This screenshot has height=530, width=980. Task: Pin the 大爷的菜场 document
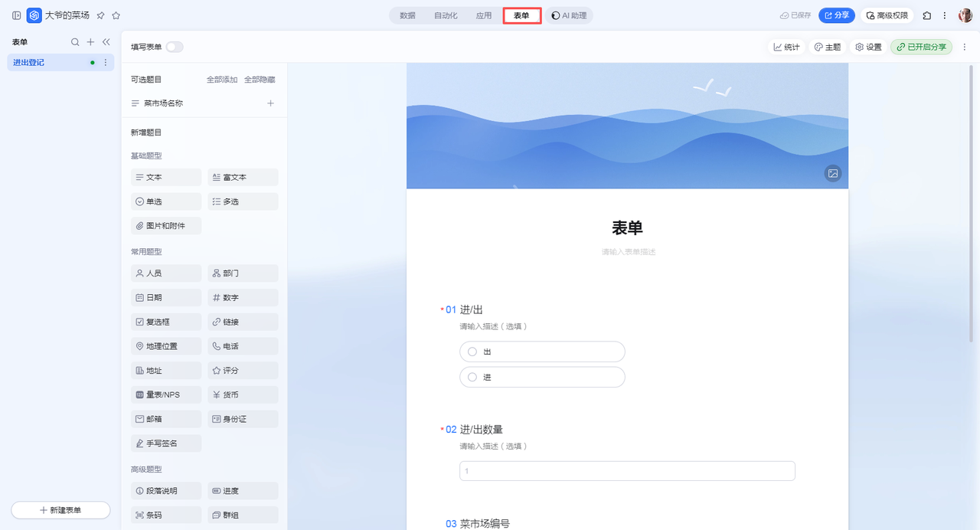click(100, 15)
